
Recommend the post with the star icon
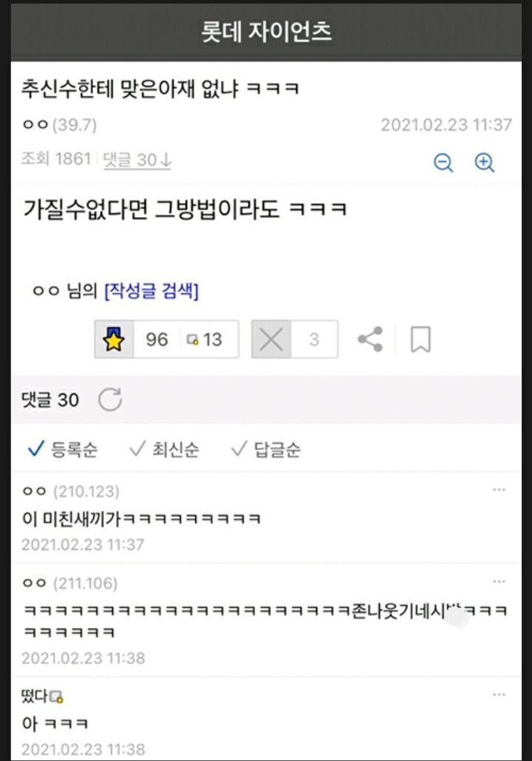pos(114,339)
